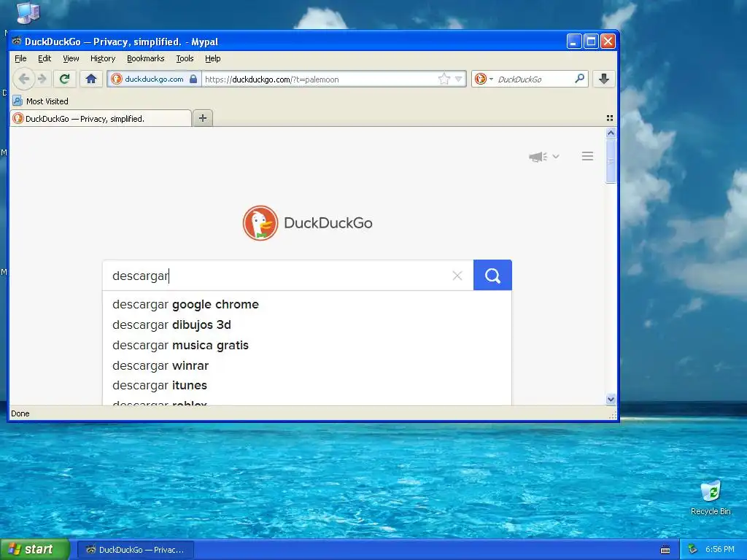Click the page scrollbar down arrow

click(611, 399)
